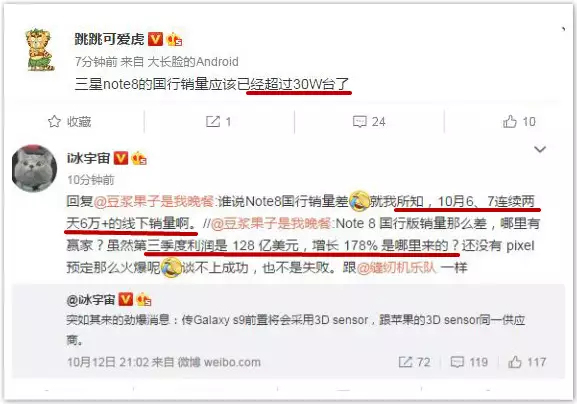Click thumbs-up icon showing 117
The width and height of the screenshot is (577, 404).
514,362
